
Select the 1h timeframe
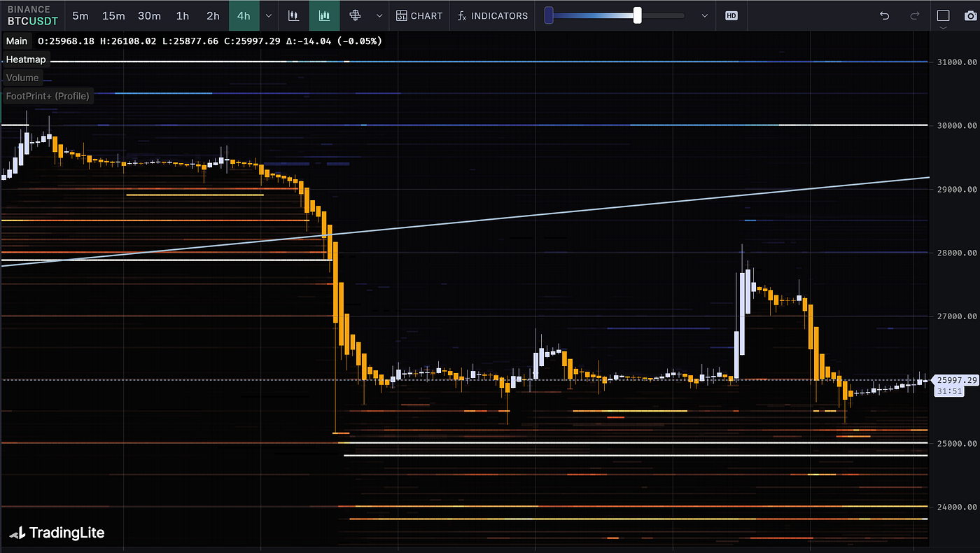[x=183, y=15]
